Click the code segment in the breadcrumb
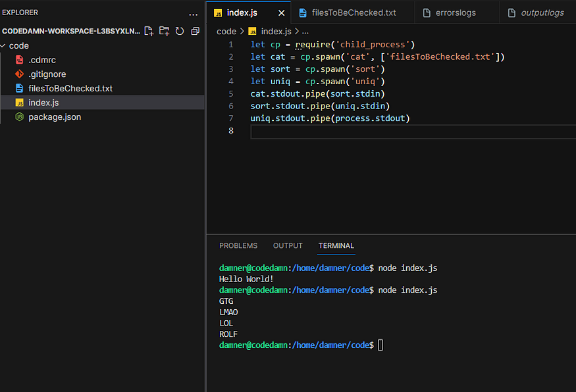Screen dimensions: 576x392 click(226, 31)
